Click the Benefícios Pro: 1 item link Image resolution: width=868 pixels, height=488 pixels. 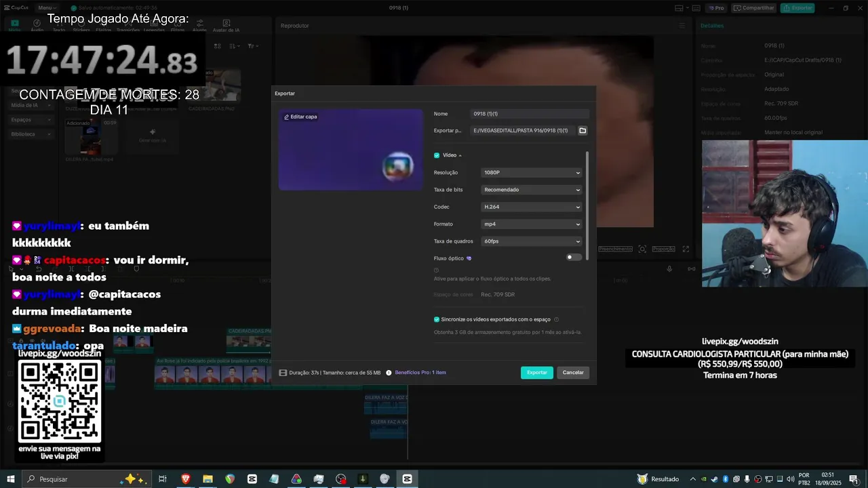420,373
